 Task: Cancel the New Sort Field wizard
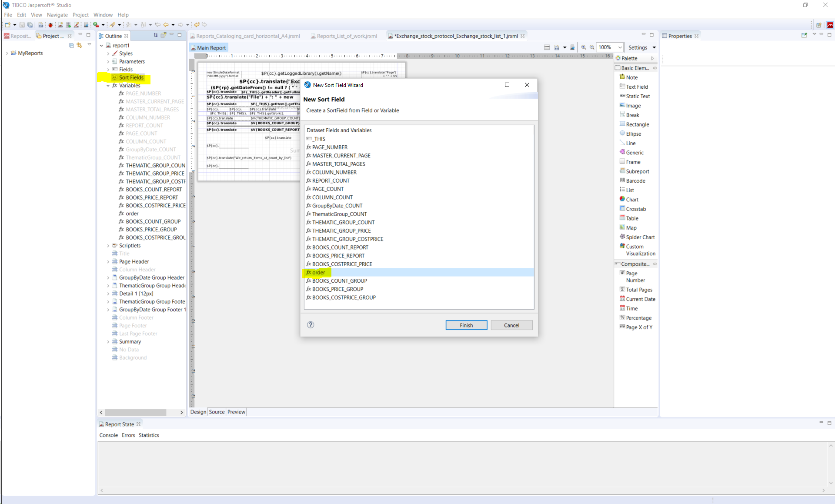[x=511, y=325]
